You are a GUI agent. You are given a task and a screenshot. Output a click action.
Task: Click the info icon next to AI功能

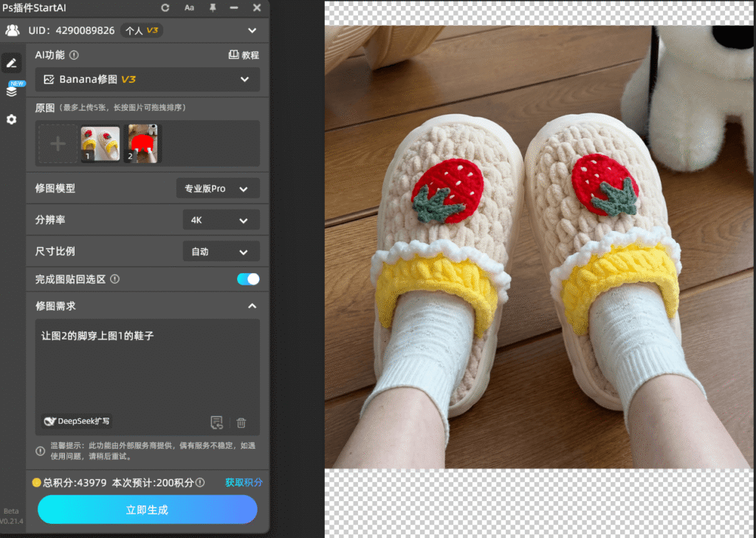tap(74, 55)
